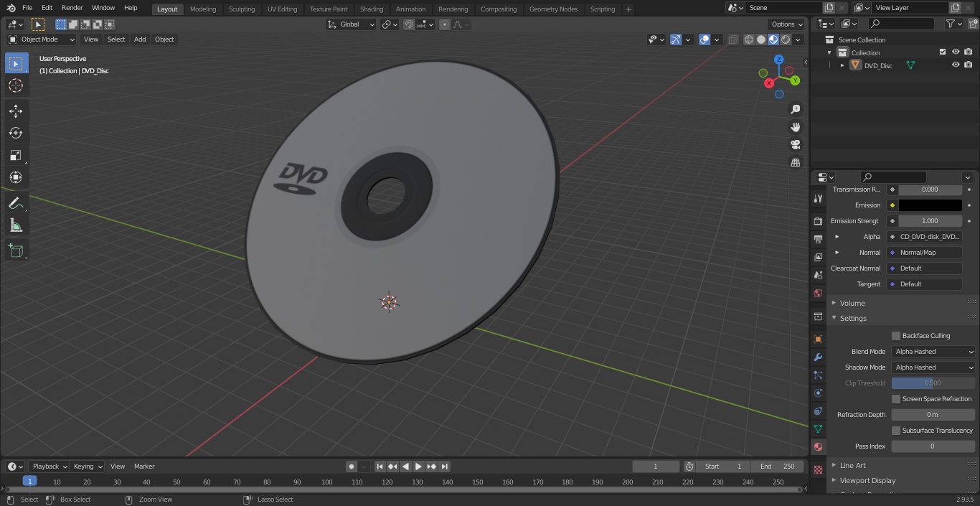Switch to the Modeling workspace tab
Image resolution: width=980 pixels, height=506 pixels.
203,9
